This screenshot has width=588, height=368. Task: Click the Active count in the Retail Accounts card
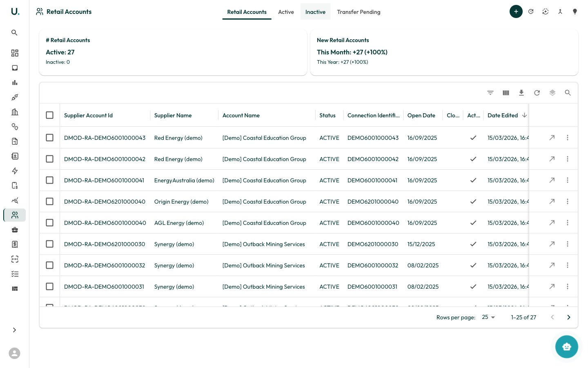point(60,52)
